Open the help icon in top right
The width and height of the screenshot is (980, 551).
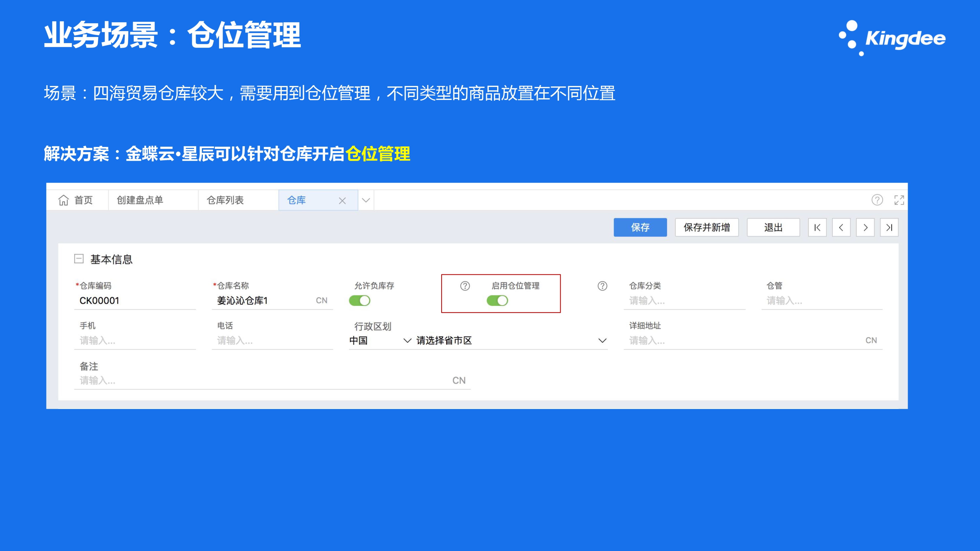tap(877, 200)
